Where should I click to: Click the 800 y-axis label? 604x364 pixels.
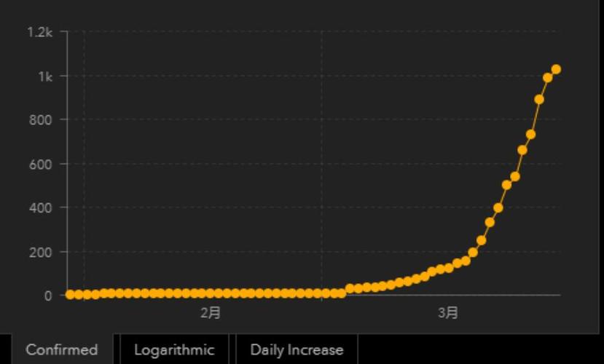(x=41, y=120)
